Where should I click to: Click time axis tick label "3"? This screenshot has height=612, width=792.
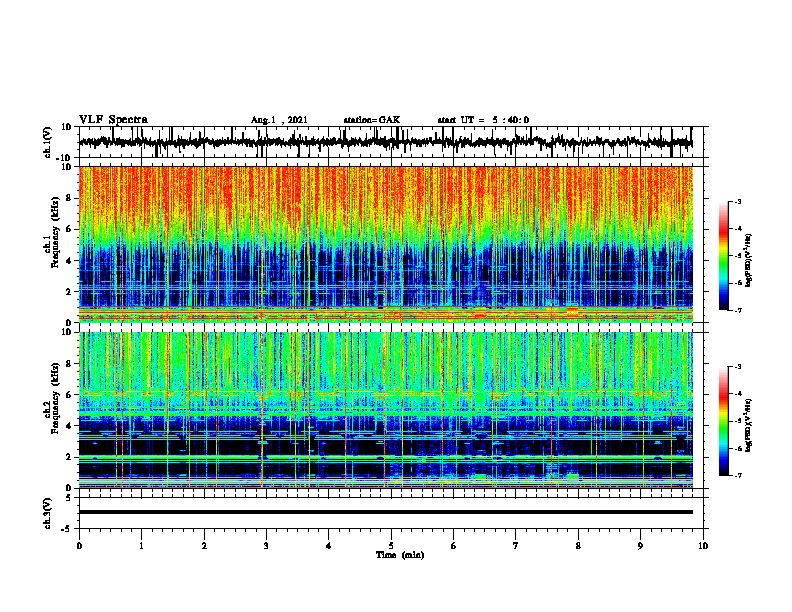266,546
